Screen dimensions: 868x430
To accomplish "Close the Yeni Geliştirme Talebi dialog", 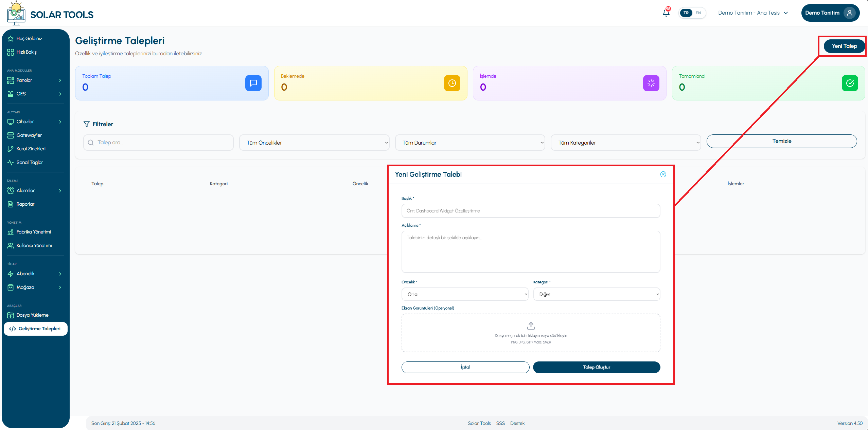I will [663, 174].
